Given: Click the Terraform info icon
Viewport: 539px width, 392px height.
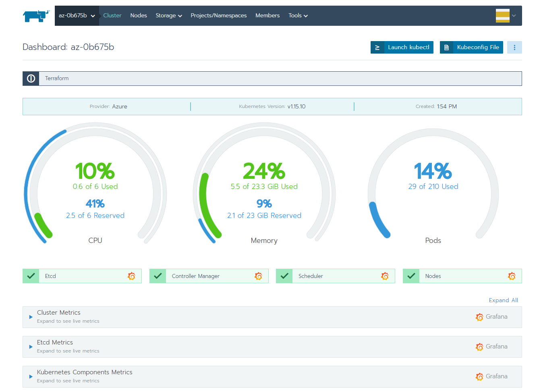Looking at the screenshot, I should click(x=31, y=79).
